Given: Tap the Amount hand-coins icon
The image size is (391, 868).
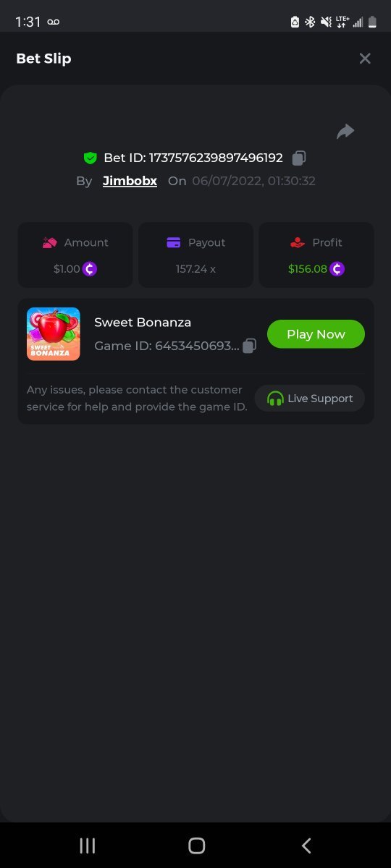Looking at the screenshot, I should (x=50, y=243).
